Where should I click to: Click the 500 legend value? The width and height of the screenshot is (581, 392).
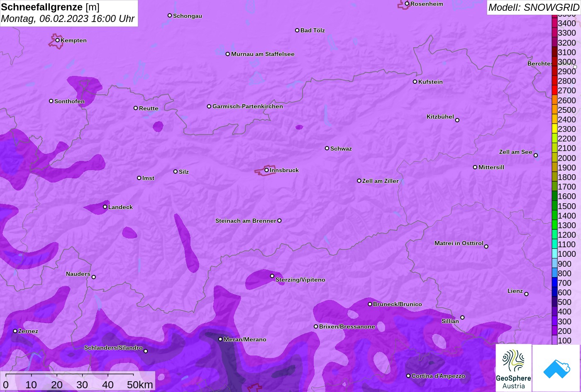pyautogui.click(x=564, y=302)
